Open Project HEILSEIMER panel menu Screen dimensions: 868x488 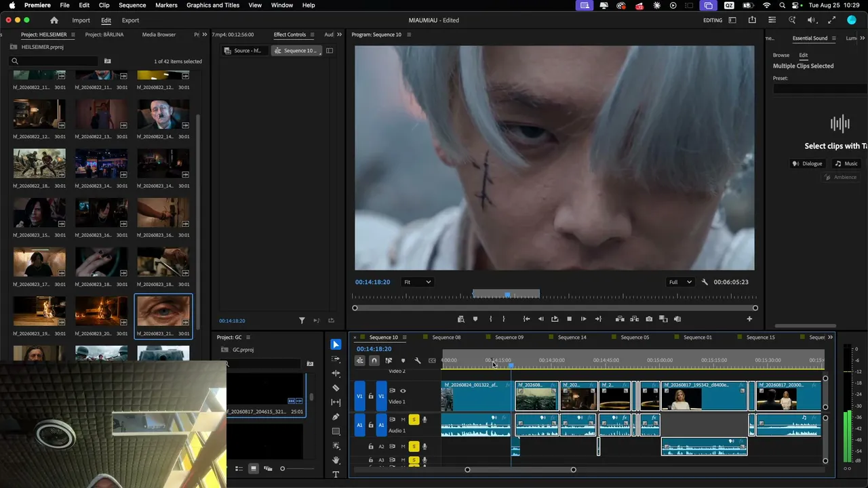tap(72, 35)
